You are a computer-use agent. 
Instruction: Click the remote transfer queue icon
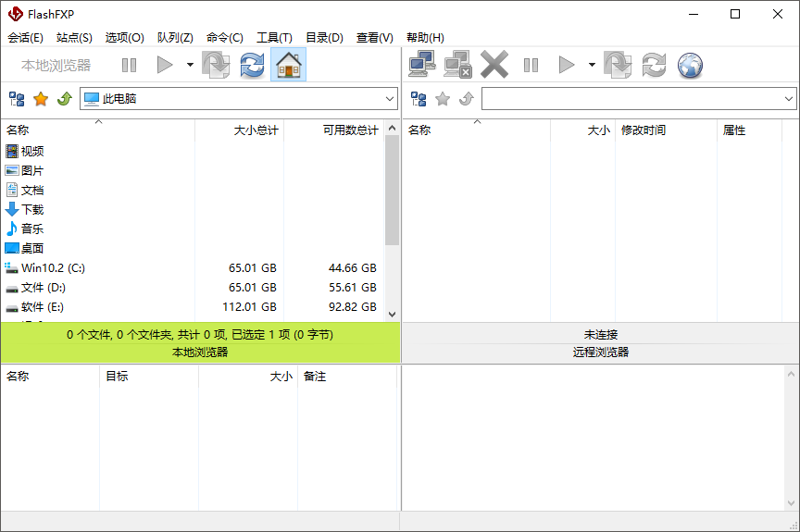click(x=618, y=65)
